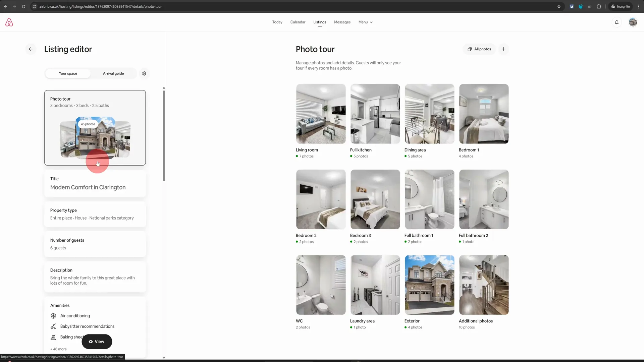Click the site information icon in address bar
Screen dimensions: 644x362
click(x=34, y=6)
